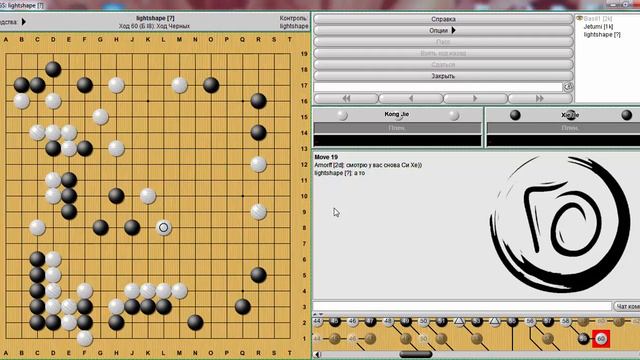Open the Справка help button

(443, 19)
